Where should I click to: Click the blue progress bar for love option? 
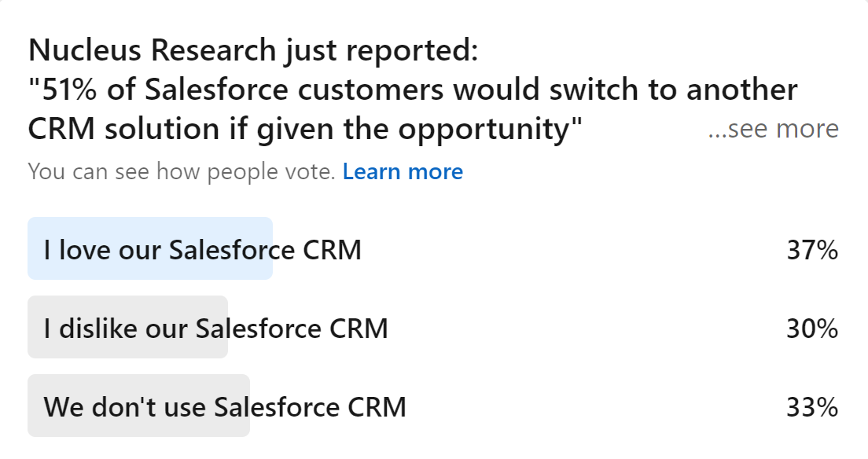[x=150, y=248]
